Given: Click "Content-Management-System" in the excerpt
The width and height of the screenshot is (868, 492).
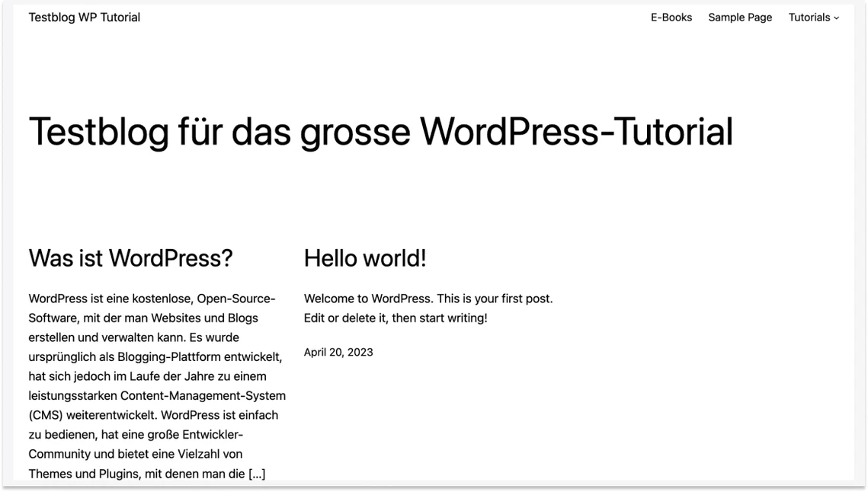Looking at the screenshot, I should pyautogui.click(x=203, y=396).
